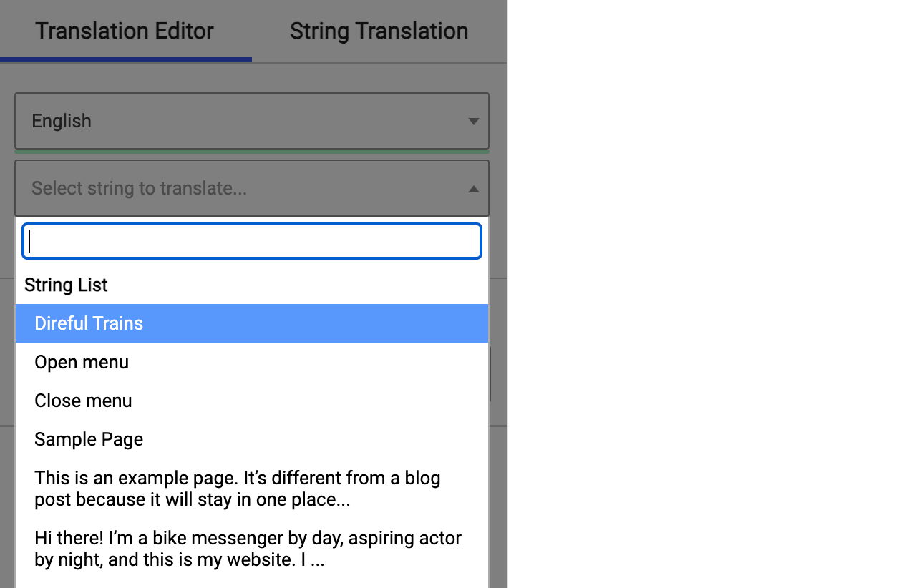The height and width of the screenshot is (588, 919).
Task: Click the "String List" group header
Action: point(66,285)
